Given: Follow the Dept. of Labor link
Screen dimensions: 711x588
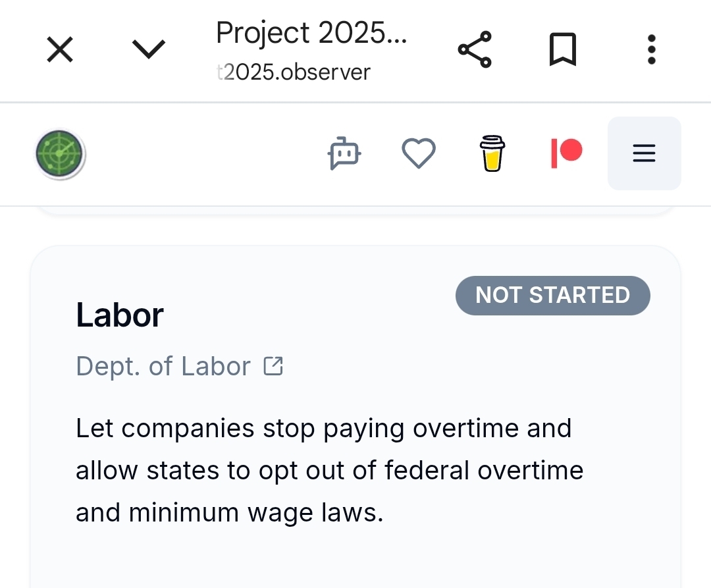Looking at the screenshot, I should (x=163, y=366).
